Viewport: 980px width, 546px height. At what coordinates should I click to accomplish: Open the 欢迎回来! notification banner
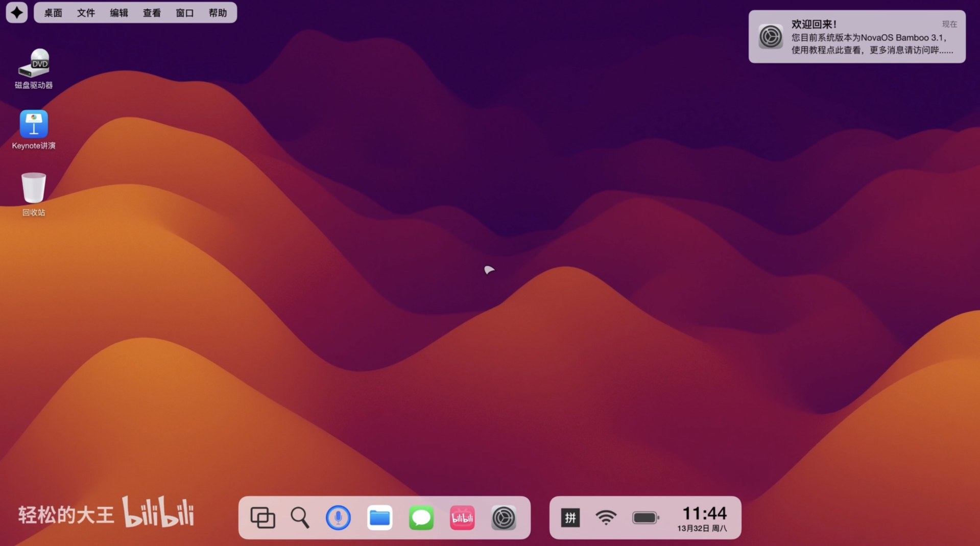coord(857,37)
